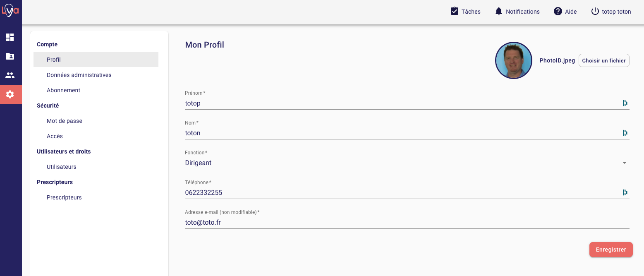Click Choisir un fichier button
The height and width of the screenshot is (276, 644).
(604, 60)
